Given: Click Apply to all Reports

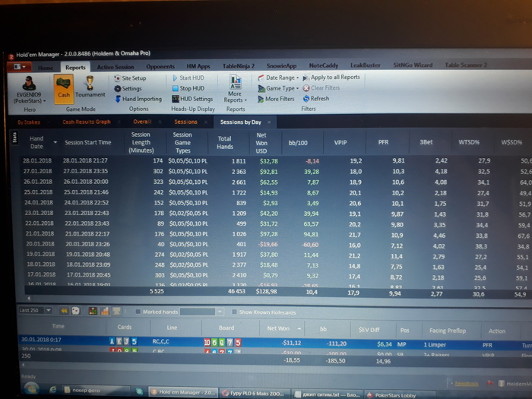Looking at the screenshot, I should 331,78.
